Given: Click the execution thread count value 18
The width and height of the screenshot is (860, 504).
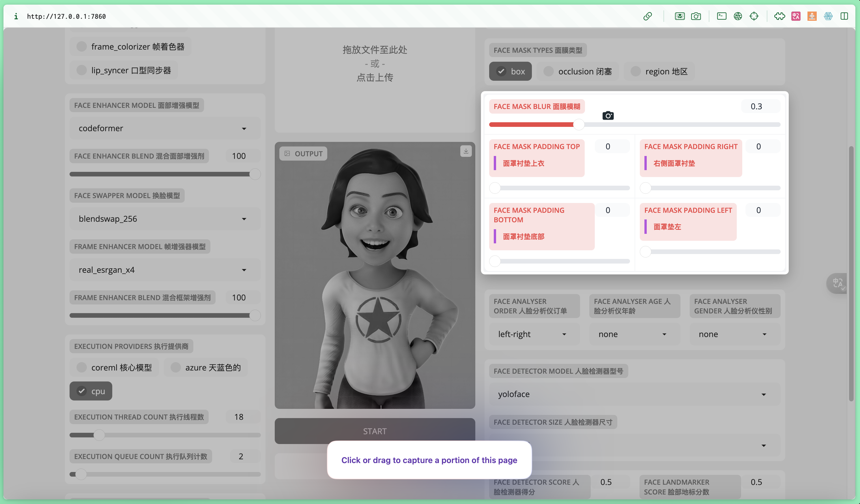Looking at the screenshot, I should pos(243,417).
